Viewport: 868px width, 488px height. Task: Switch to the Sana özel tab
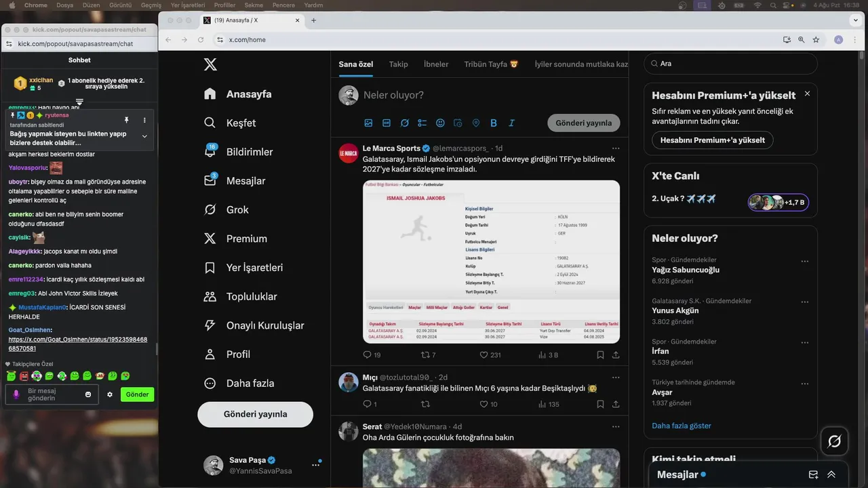click(356, 64)
